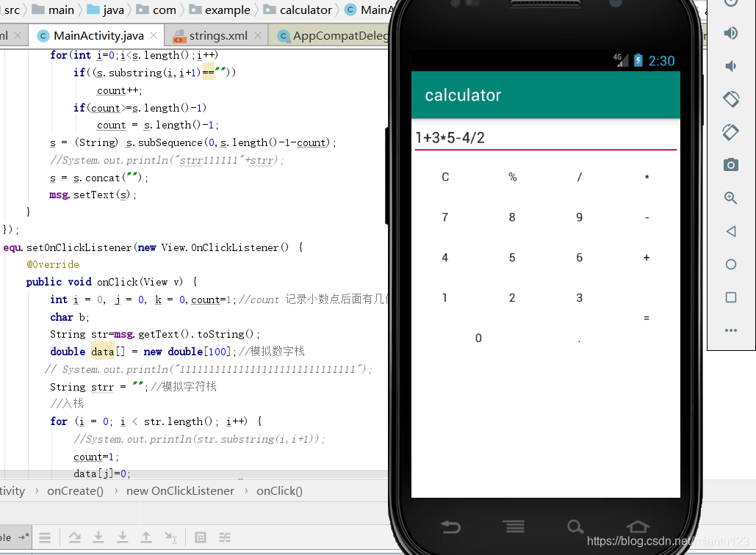Click '@Override' annotation in code
The height and width of the screenshot is (555, 756).
(x=53, y=264)
